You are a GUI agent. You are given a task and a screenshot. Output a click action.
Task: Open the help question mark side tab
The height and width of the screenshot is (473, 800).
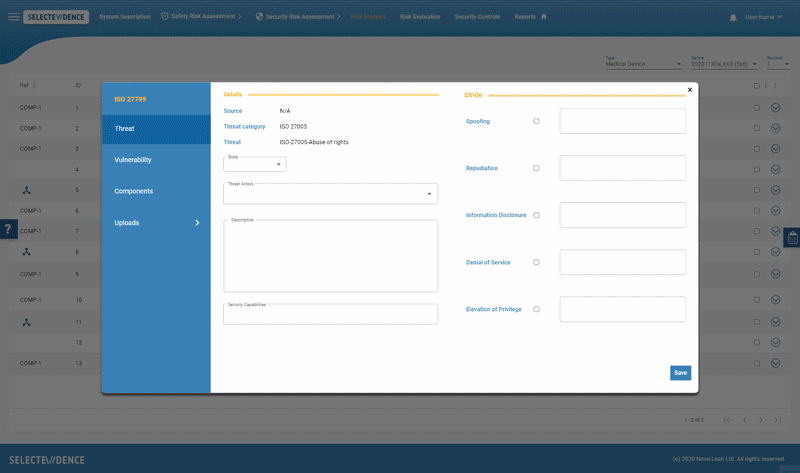click(x=8, y=229)
